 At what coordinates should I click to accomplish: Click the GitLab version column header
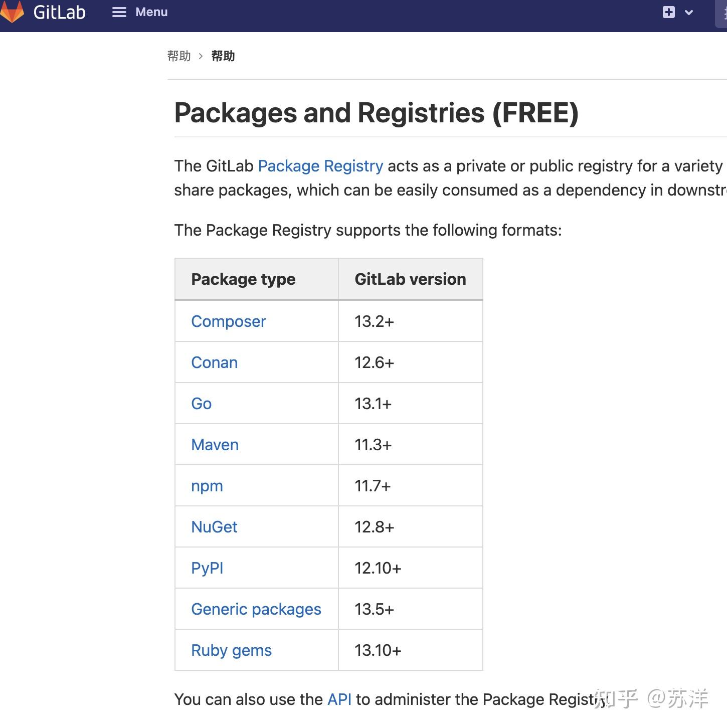(x=410, y=279)
